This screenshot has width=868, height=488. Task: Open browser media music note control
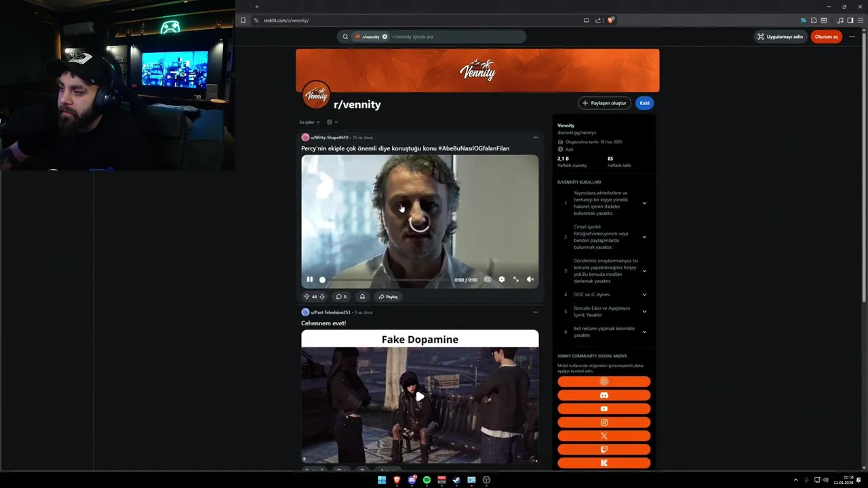(841, 20)
